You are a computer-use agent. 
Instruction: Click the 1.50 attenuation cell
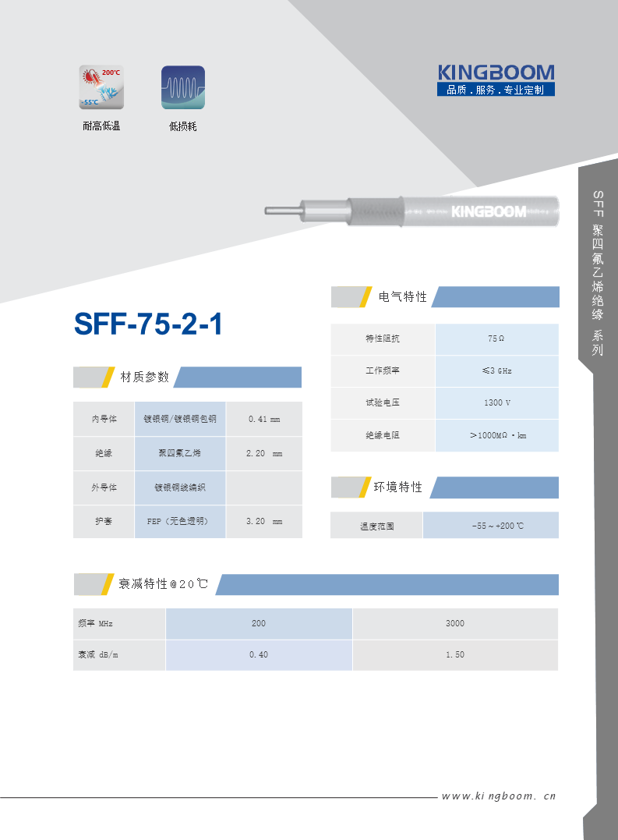455,654
